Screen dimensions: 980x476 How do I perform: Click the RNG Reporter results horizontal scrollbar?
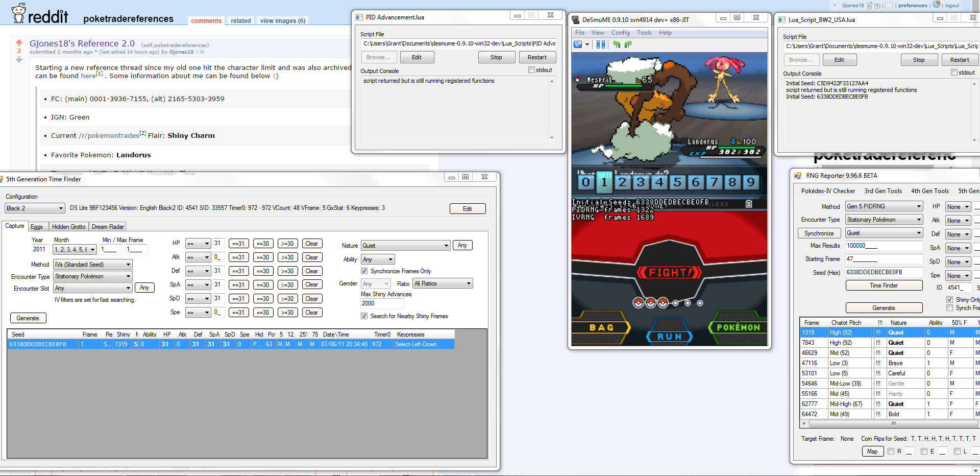pyautogui.click(x=893, y=423)
